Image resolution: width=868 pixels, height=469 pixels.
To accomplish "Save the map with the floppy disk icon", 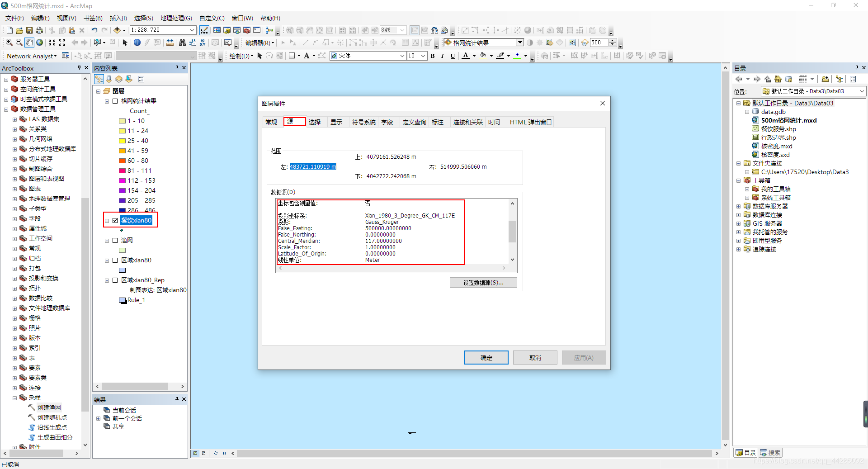I will point(29,30).
